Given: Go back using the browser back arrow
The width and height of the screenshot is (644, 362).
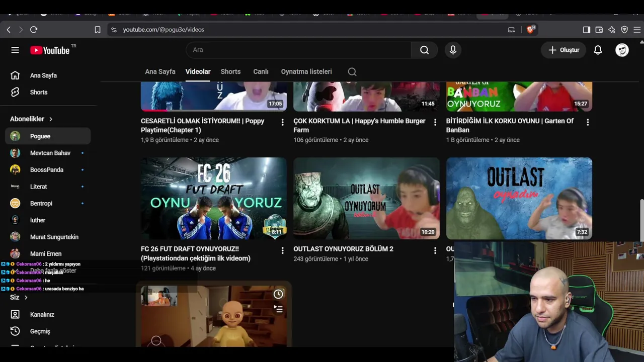Looking at the screenshot, I should pyautogui.click(x=9, y=30).
